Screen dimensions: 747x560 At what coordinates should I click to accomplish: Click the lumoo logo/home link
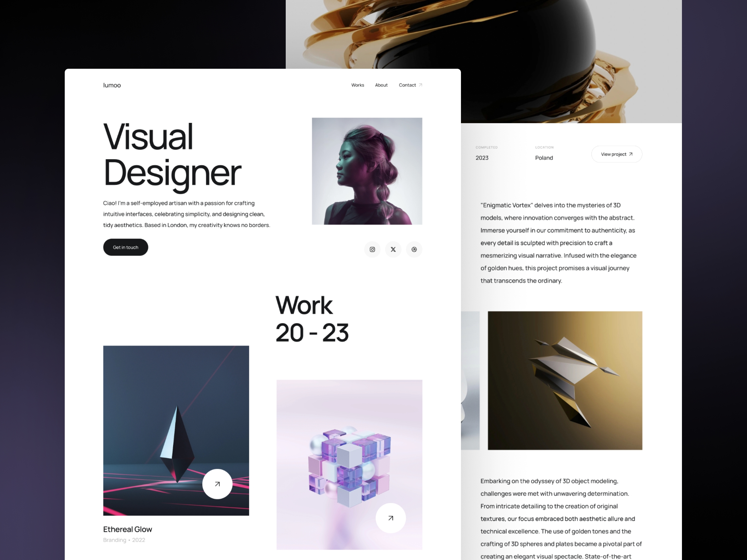[x=112, y=85]
